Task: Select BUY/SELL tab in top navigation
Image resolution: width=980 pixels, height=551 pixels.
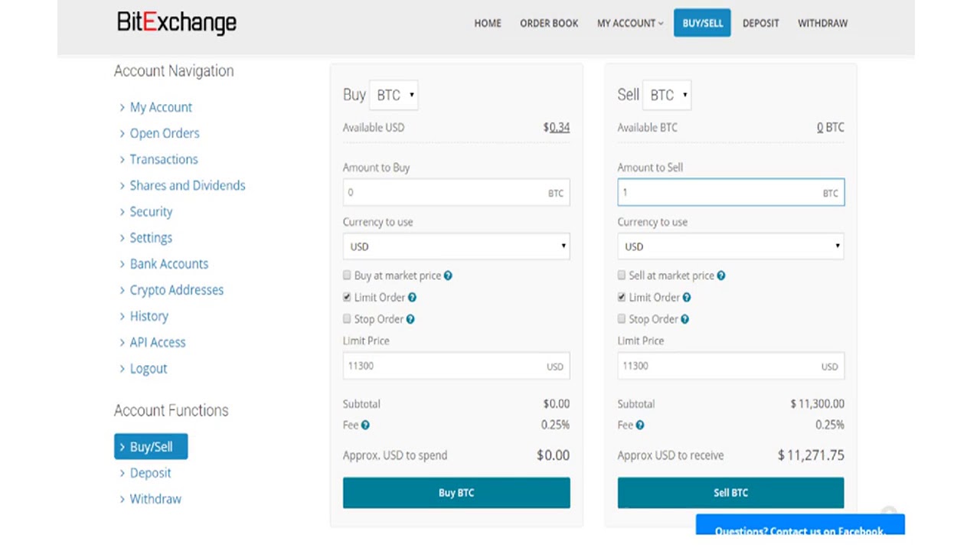Action: (702, 23)
